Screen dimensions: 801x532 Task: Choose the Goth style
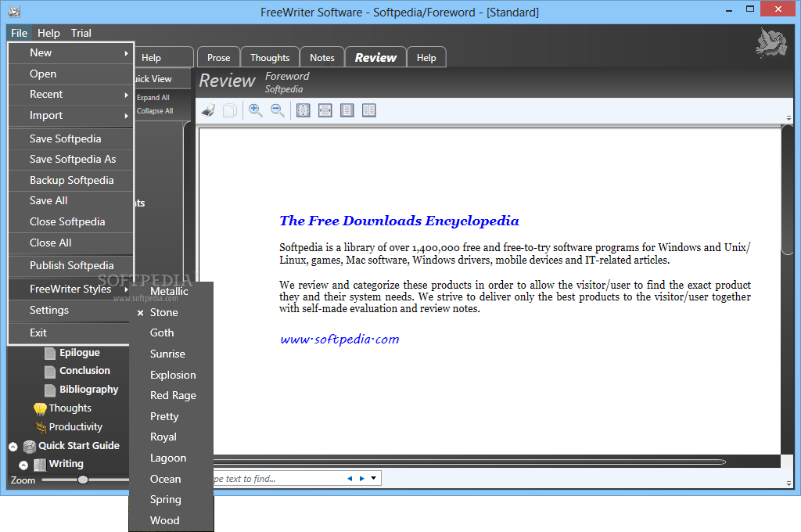tap(171, 332)
